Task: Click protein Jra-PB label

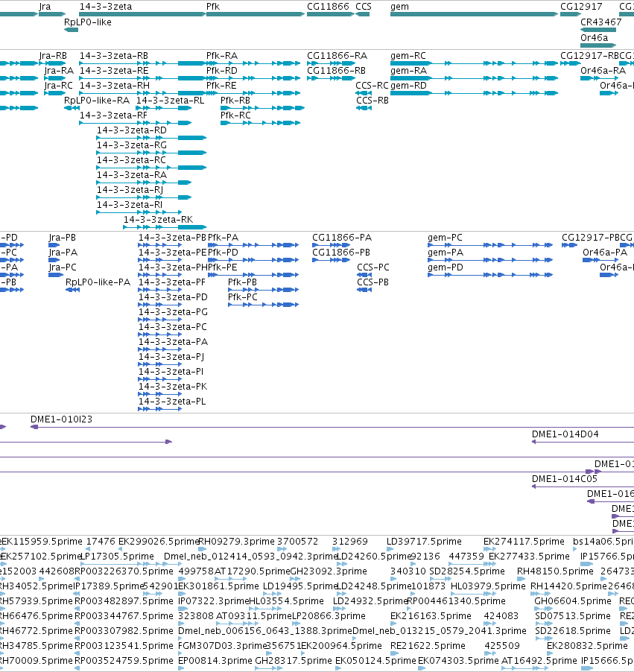Action: (62, 238)
